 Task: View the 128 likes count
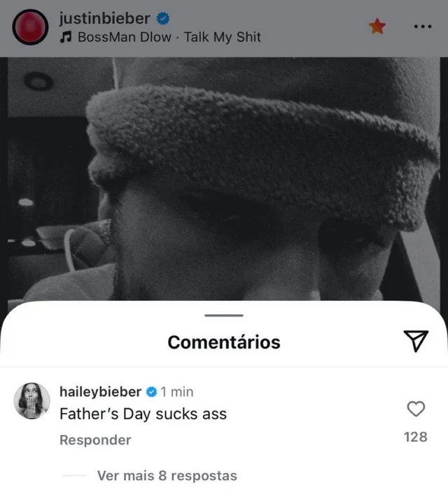[416, 437]
